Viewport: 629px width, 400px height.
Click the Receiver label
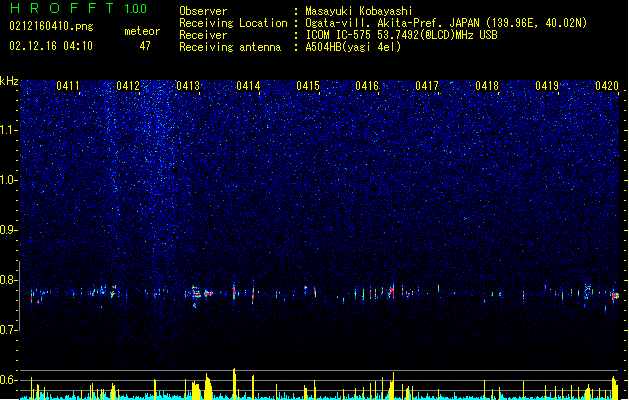point(203,35)
